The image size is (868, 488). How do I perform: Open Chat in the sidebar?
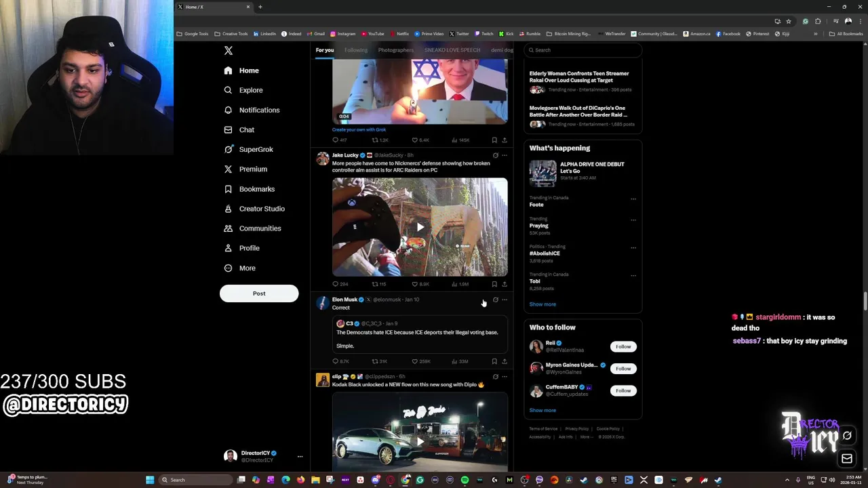point(239,129)
